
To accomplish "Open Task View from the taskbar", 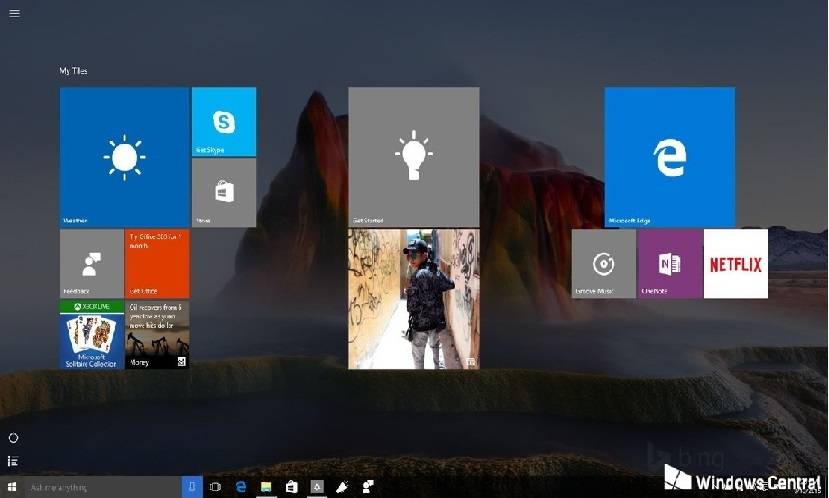I will [215, 487].
